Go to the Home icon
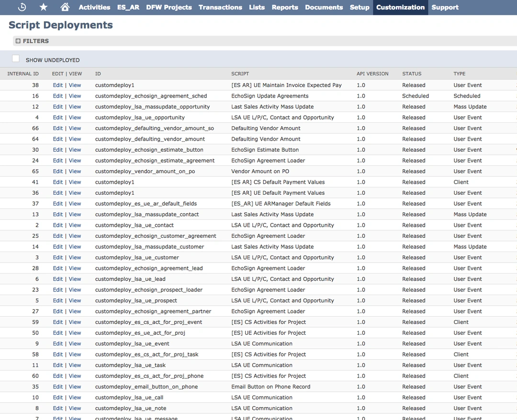Image resolution: width=517 pixels, height=420 pixels. point(65,7)
